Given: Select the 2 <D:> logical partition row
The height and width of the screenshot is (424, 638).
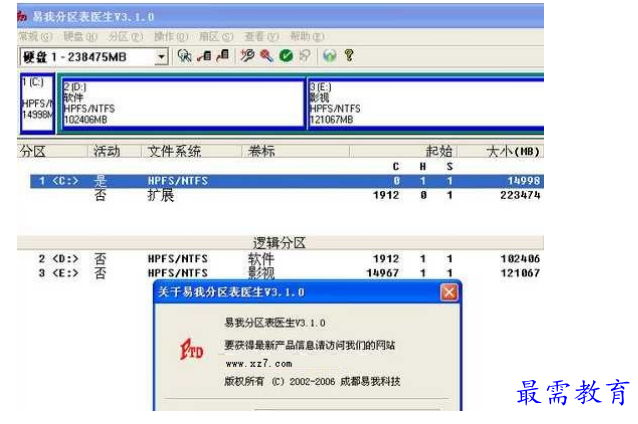Looking at the screenshot, I should point(287,259).
